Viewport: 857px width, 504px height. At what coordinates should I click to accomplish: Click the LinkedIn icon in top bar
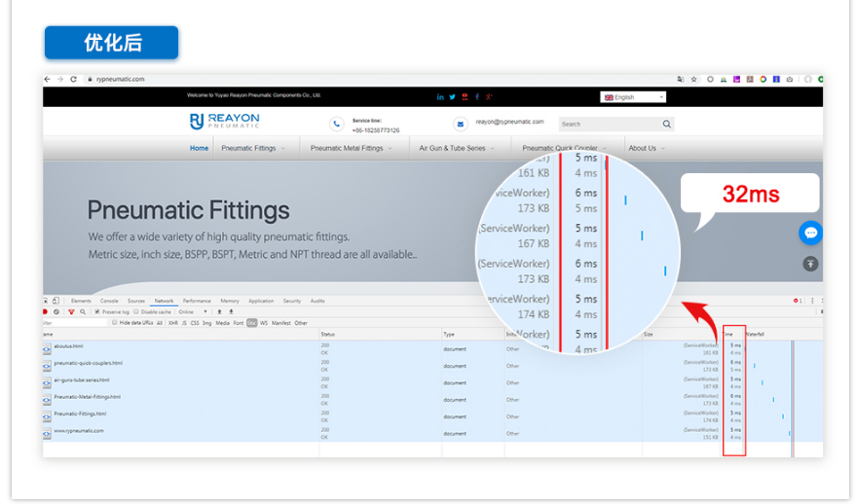pyautogui.click(x=440, y=97)
